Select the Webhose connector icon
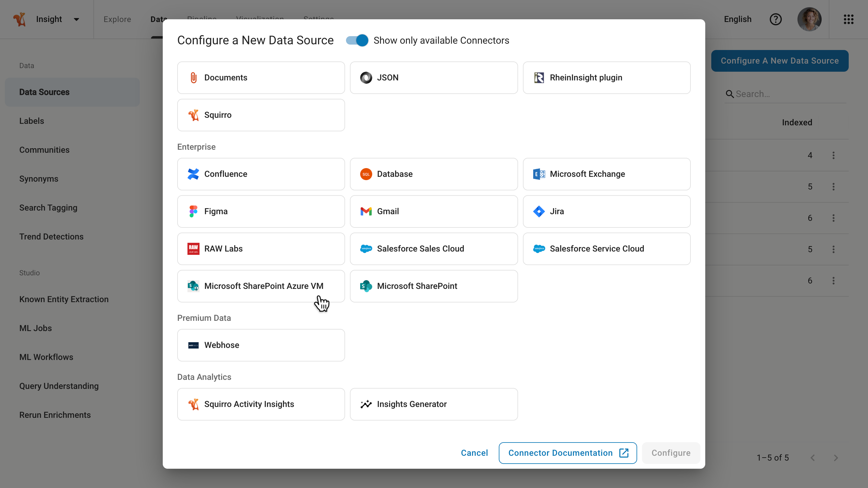Screen dimensions: 868x488 [193, 345]
